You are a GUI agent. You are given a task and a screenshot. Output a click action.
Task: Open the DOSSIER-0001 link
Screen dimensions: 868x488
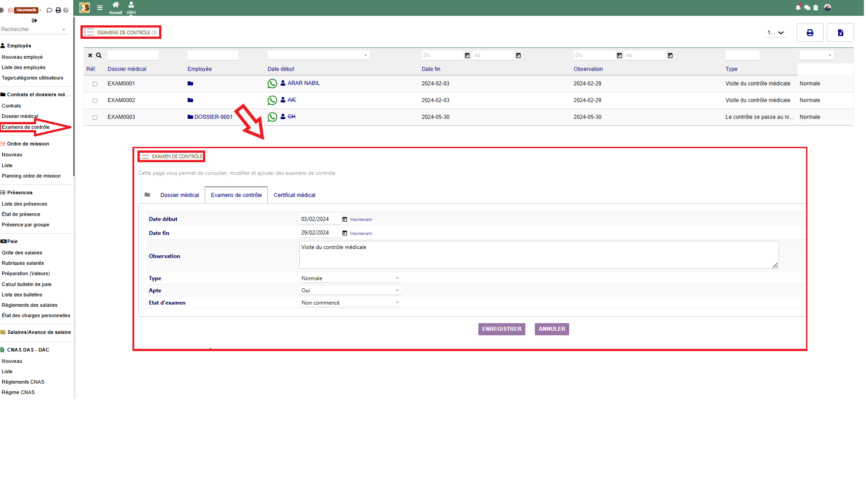tap(213, 117)
